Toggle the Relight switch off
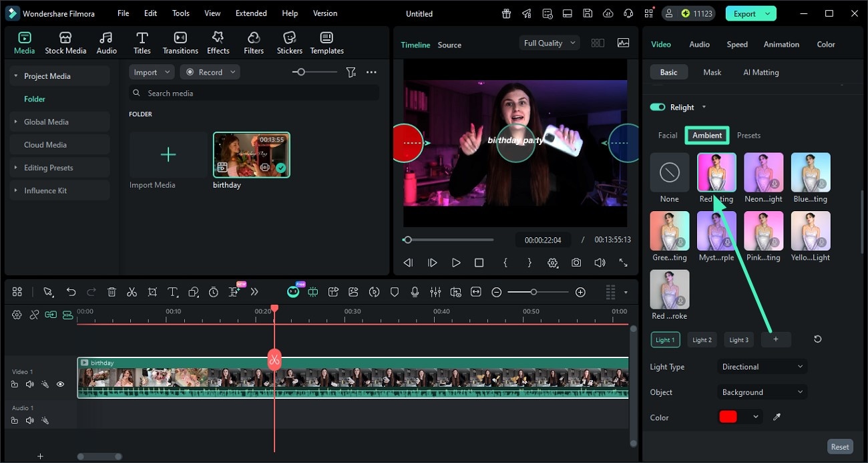Image resolution: width=868 pixels, height=463 pixels. tap(658, 107)
